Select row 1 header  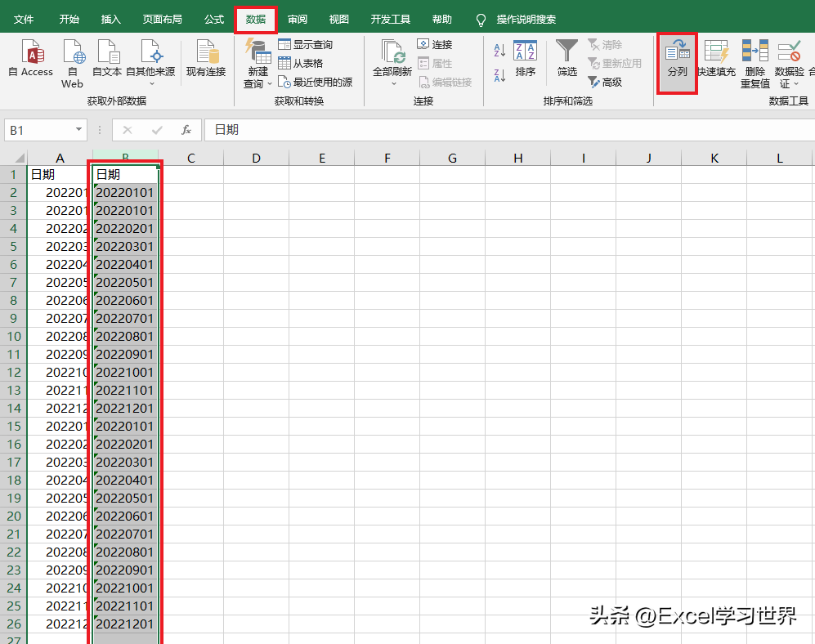14,175
